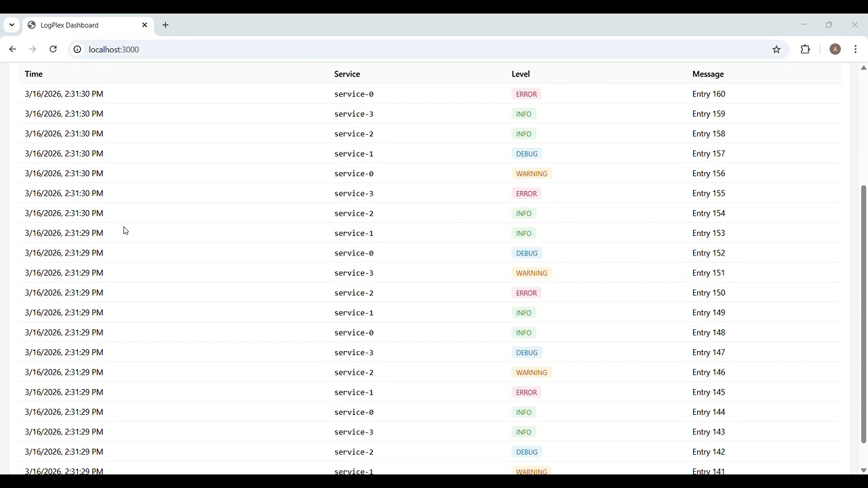Viewport: 868px width, 488px height.
Task: Go back to the previous page
Action: pyautogui.click(x=12, y=49)
